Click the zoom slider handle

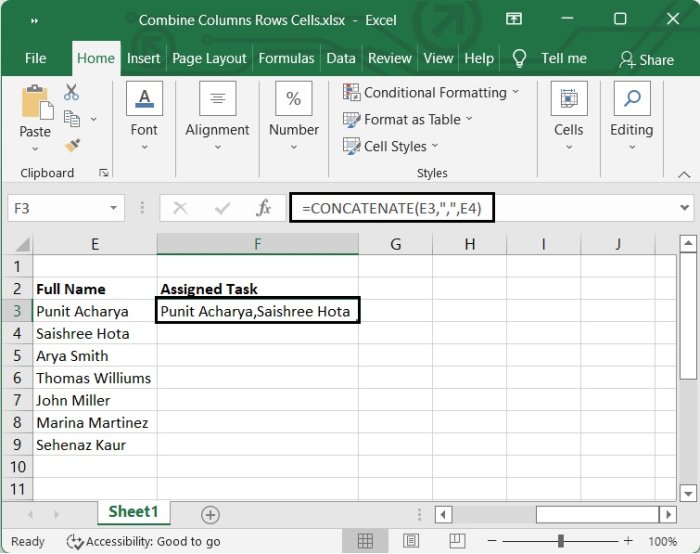(561, 541)
